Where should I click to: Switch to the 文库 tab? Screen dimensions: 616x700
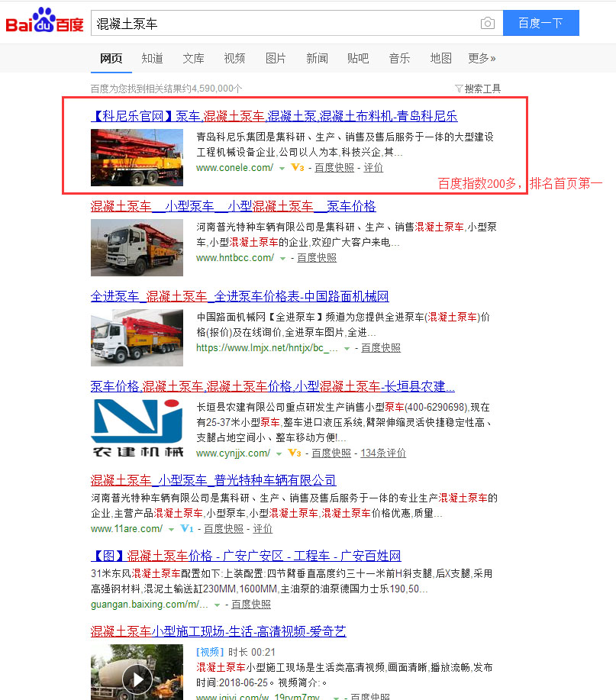(193, 59)
